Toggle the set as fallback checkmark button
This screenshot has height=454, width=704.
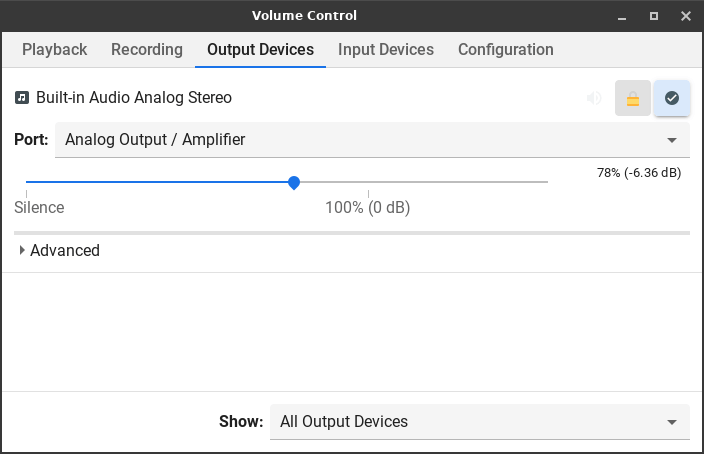pos(672,98)
